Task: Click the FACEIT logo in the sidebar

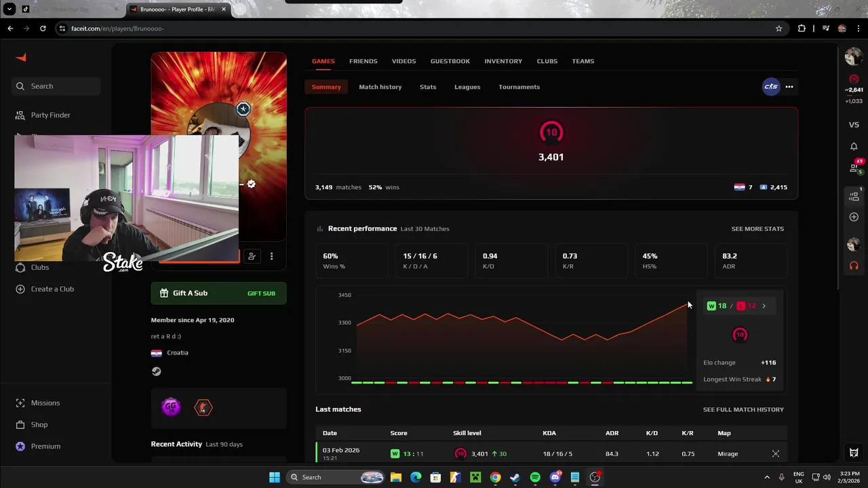Action: 21,58
